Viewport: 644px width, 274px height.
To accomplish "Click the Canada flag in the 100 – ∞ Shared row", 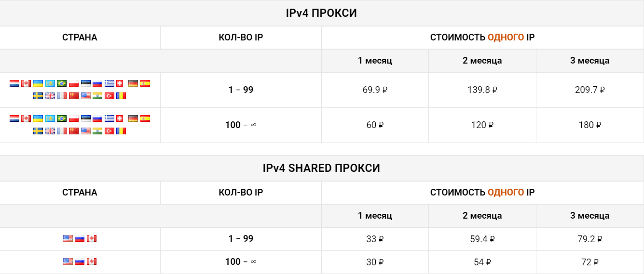I will pyautogui.click(x=92, y=261).
